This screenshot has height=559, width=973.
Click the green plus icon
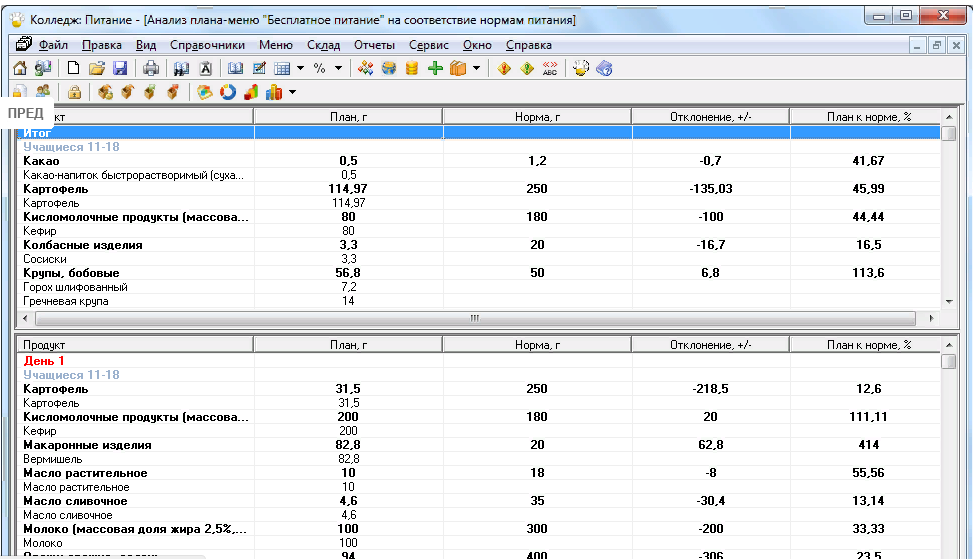tap(435, 68)
